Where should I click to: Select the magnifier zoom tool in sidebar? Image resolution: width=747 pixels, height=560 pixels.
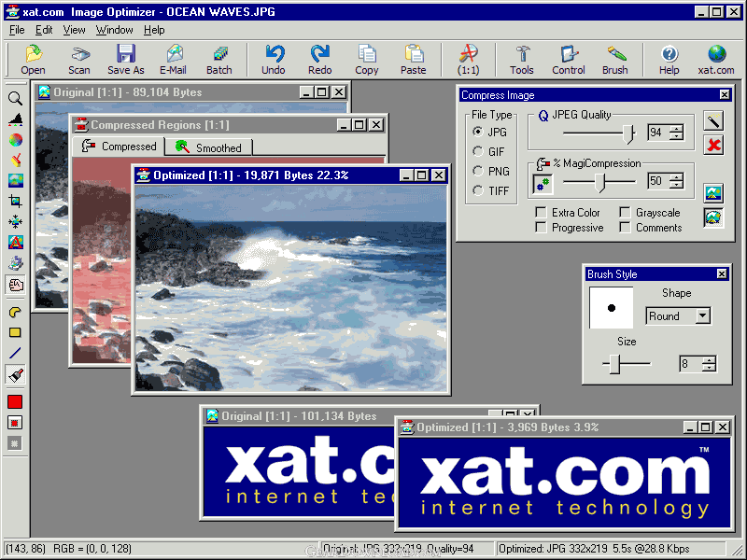15,98
